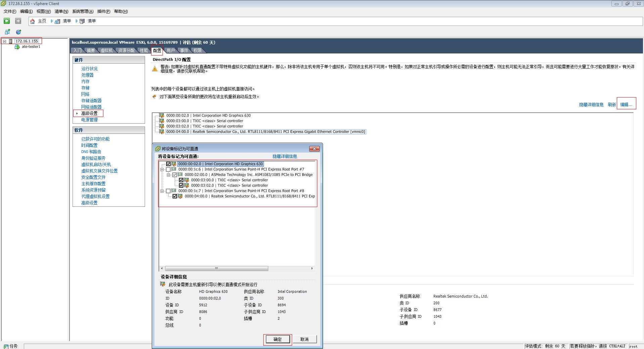644x349 pixels.
Task: Click the host server icon for 172.16.1.155
Action: (x=11, y=41)
